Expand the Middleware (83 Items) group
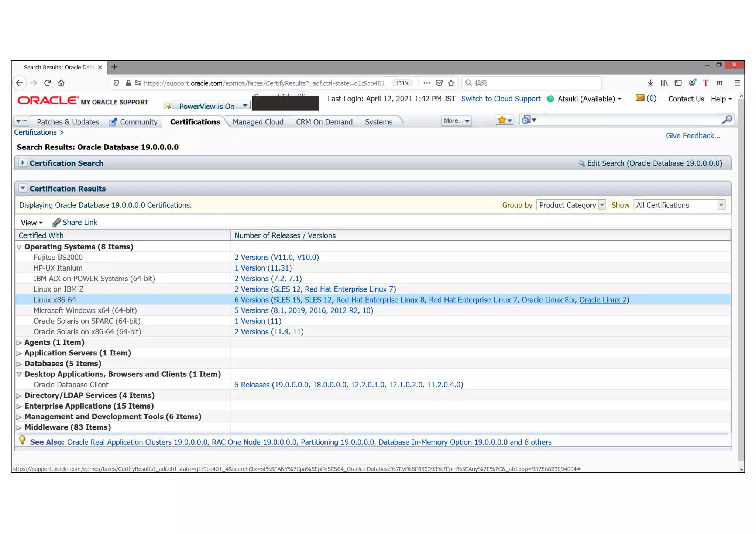Screen dimensions: 756x534 pos(19,428)
